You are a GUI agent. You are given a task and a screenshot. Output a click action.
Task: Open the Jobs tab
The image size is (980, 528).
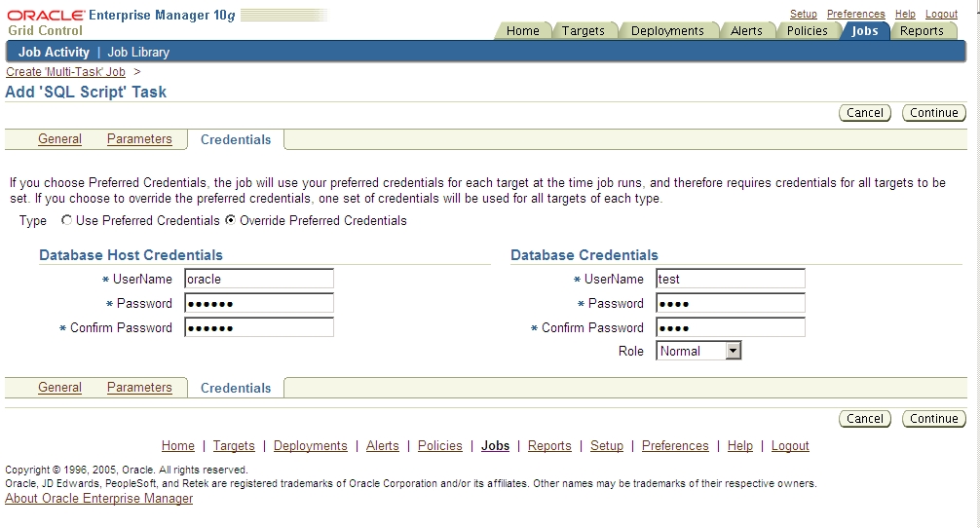click(x=865, y=30)
